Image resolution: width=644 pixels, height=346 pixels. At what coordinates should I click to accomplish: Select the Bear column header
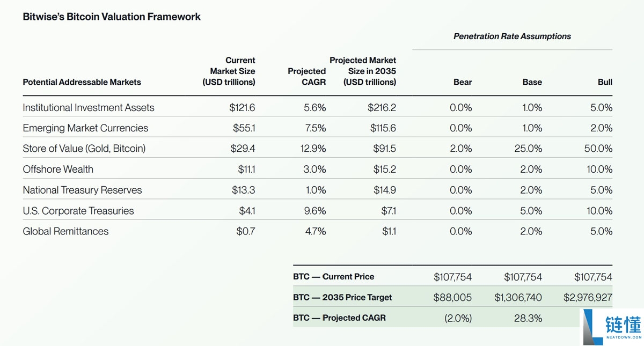462,82
